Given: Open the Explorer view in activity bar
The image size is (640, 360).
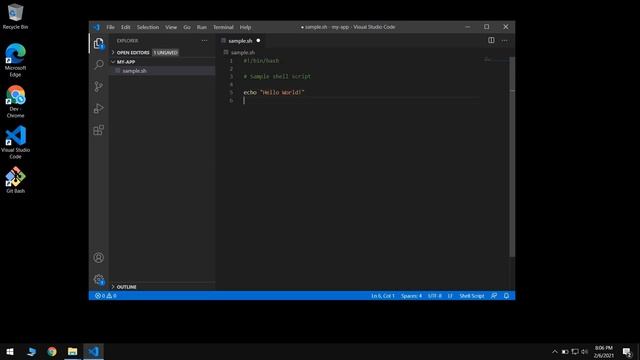Looking at the screenshot, I should [99, 43].
